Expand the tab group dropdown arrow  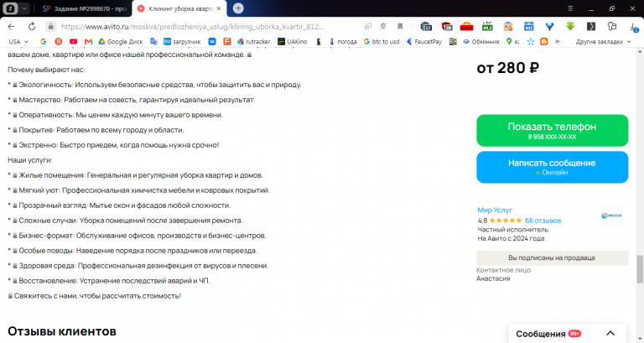coord(24,8)
